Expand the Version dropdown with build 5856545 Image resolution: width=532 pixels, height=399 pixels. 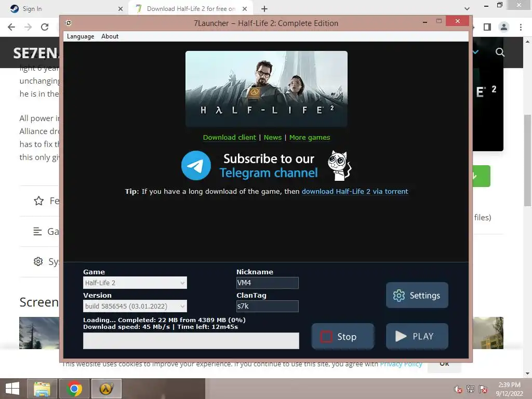pyautogui.click(x=135, y=306)
